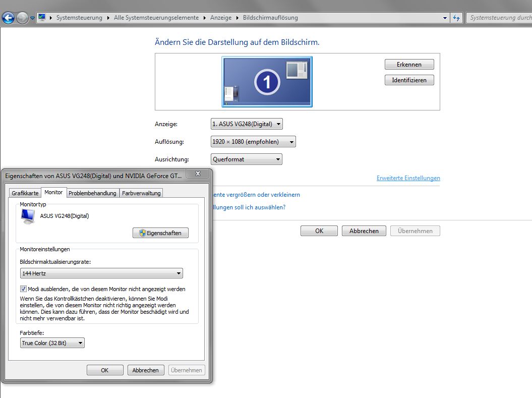This screenshot has height=398, width=532.
Task: Click Übernehmen in the Bildschirmauflösung window
Action: tap(415, 231)
